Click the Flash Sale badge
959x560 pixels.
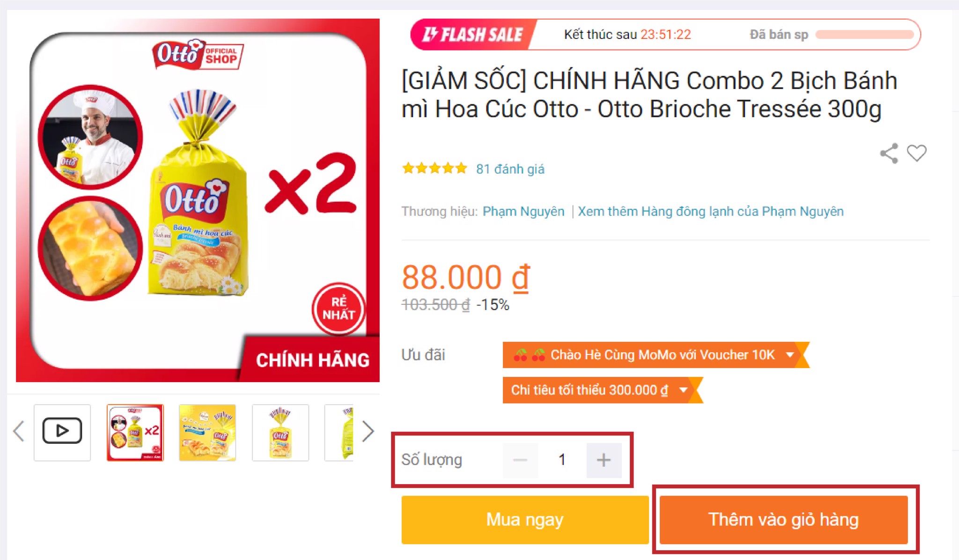[473, 35]
